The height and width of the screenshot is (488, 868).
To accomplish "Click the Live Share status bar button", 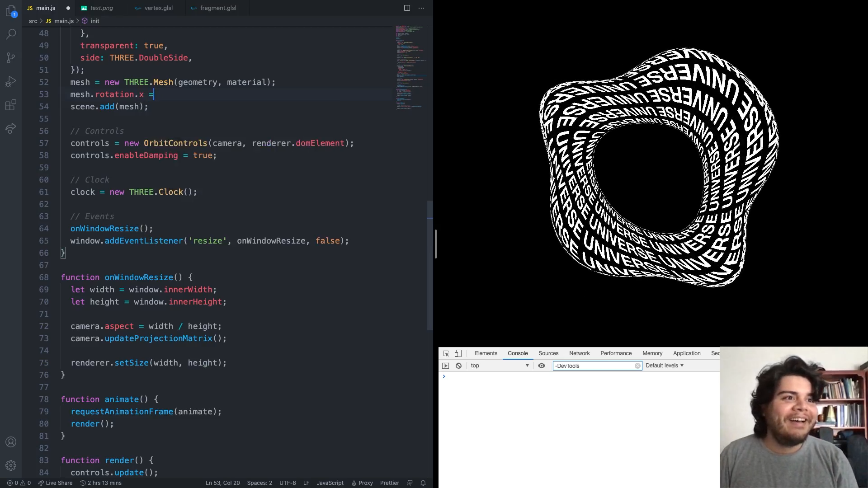I will [x=55, y=483].
